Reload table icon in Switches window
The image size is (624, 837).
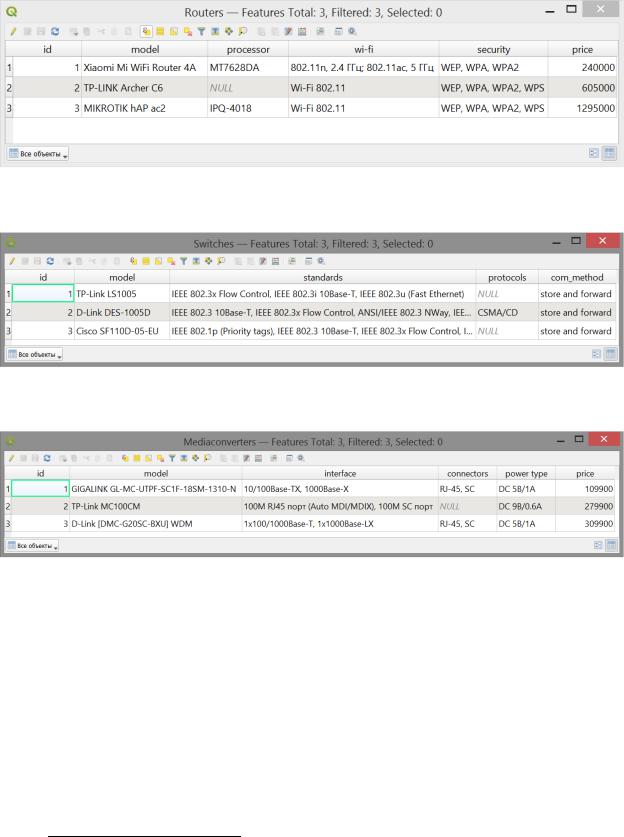tap(50, 261)
